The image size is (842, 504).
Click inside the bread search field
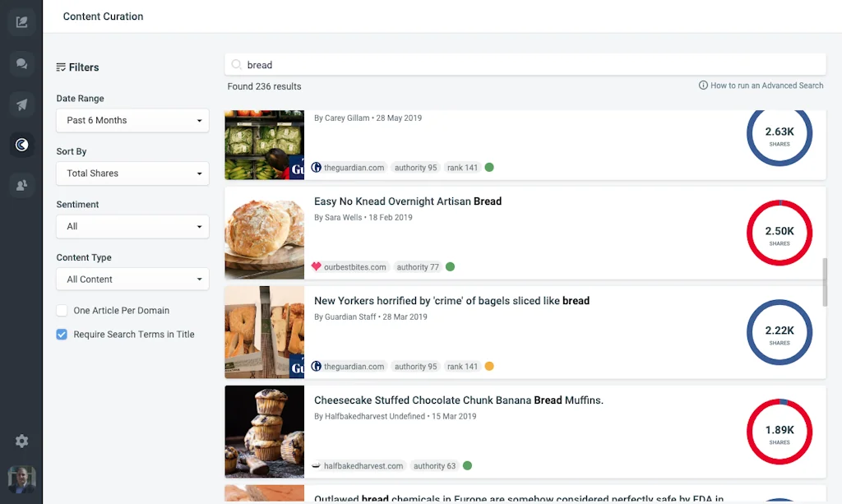(x=411, y=64)
